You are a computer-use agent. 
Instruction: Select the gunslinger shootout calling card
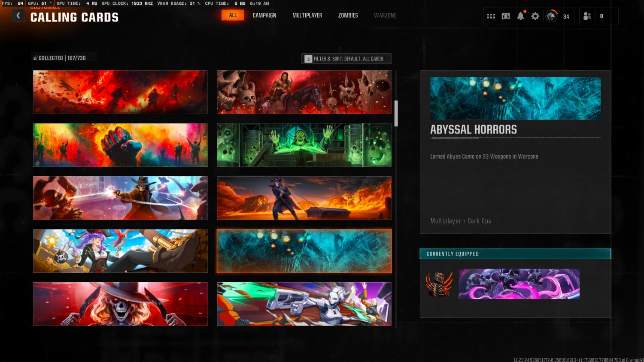coord(120,198)
